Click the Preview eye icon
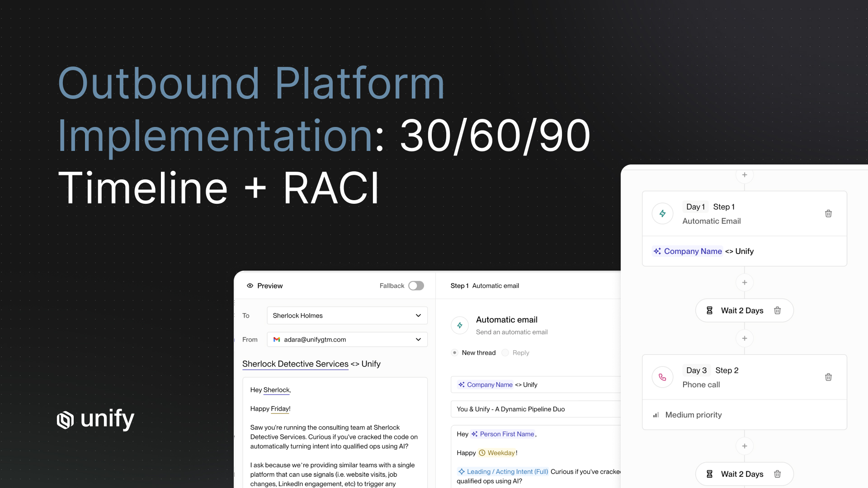Image resolution: width=868 pixels, height=488 pixels. click(250, 286)
